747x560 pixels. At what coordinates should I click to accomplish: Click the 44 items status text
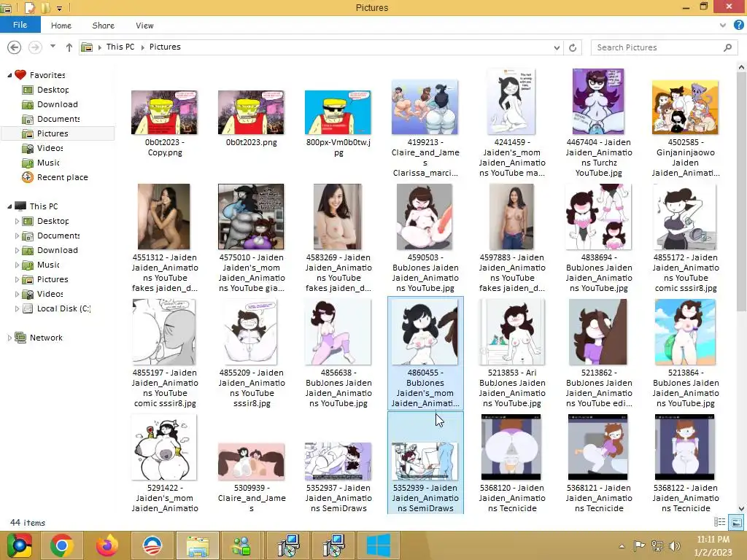coord(28,522)
